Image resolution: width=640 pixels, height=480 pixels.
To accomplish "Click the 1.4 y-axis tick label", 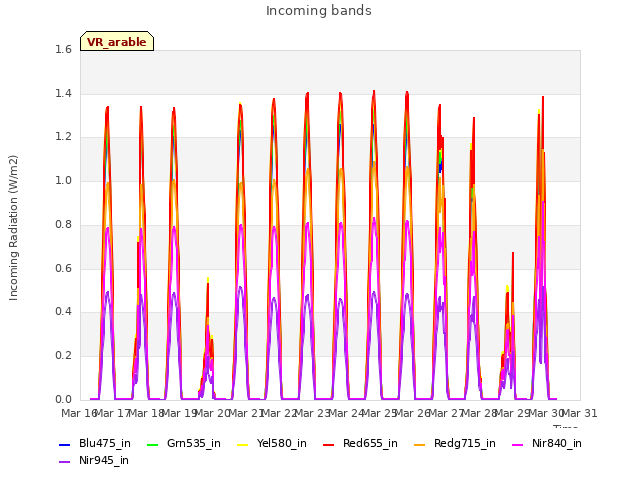I will click(x=63, y=93).
